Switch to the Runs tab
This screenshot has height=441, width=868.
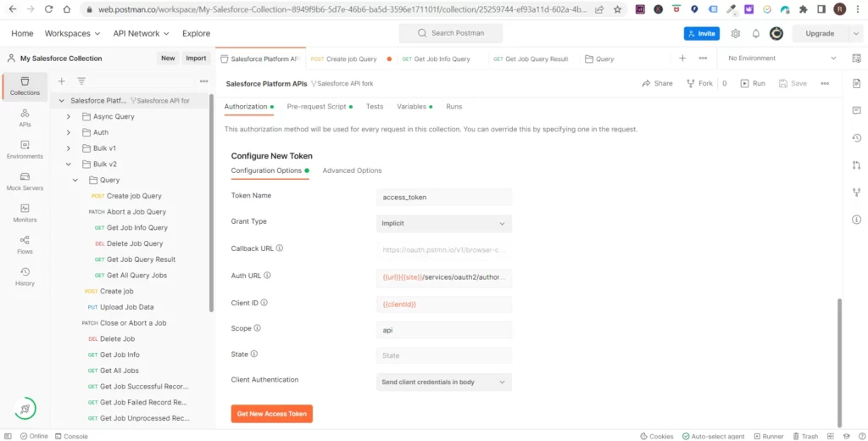click(x=454, y=106)
